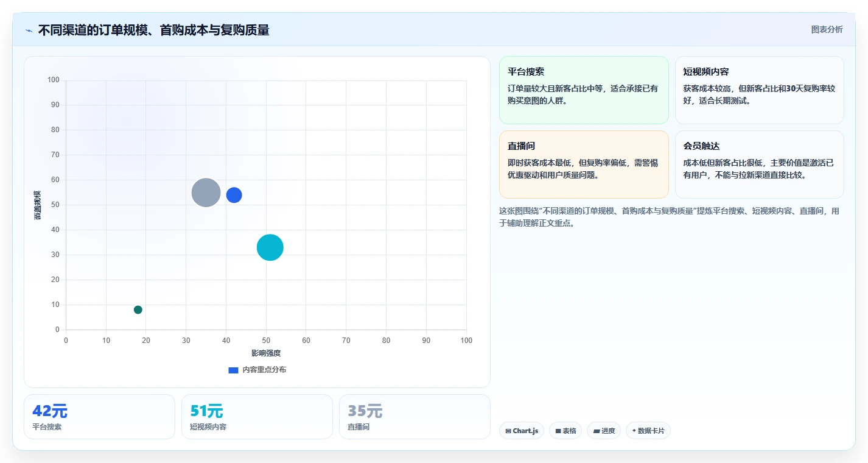Open the 直播间 insight card

coord(584,164)
